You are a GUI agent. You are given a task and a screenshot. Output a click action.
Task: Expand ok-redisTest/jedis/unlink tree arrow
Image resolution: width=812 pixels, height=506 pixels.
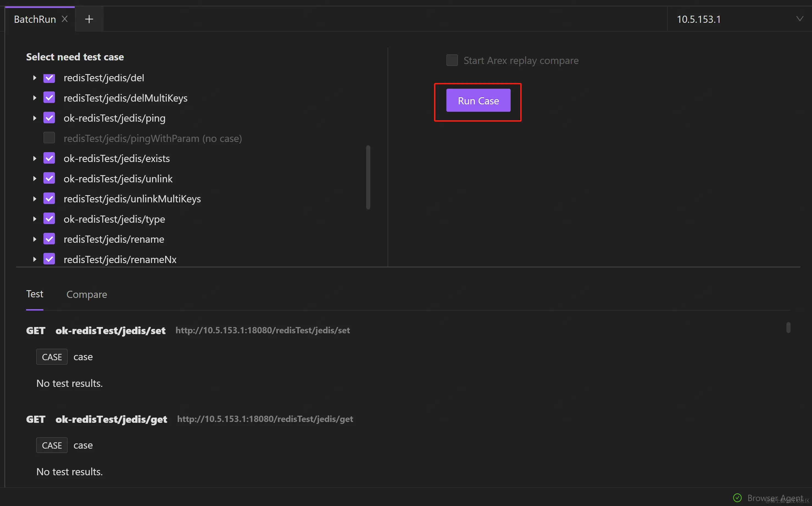point(35,179)
